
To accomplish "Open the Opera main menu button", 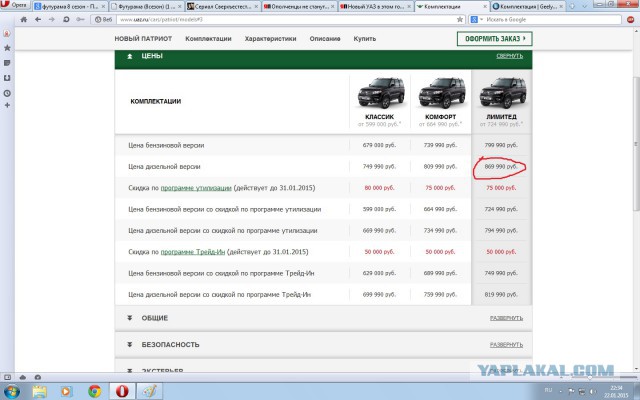I will coord(16,5).
